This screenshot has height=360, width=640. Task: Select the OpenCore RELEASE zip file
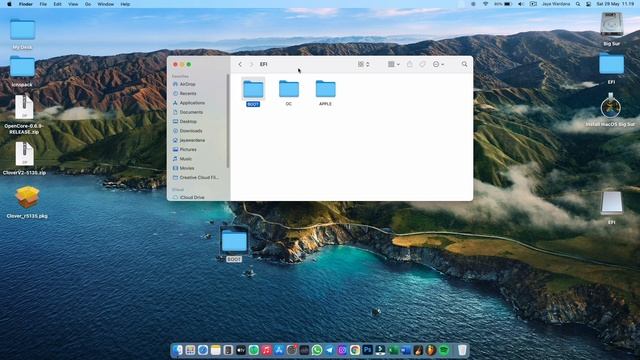[x=24, y=114]
